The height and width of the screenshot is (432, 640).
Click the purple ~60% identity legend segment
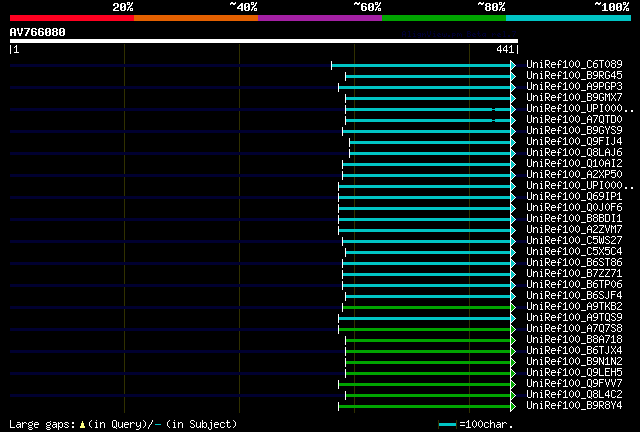pyautogui.click(x=320, y=18)
